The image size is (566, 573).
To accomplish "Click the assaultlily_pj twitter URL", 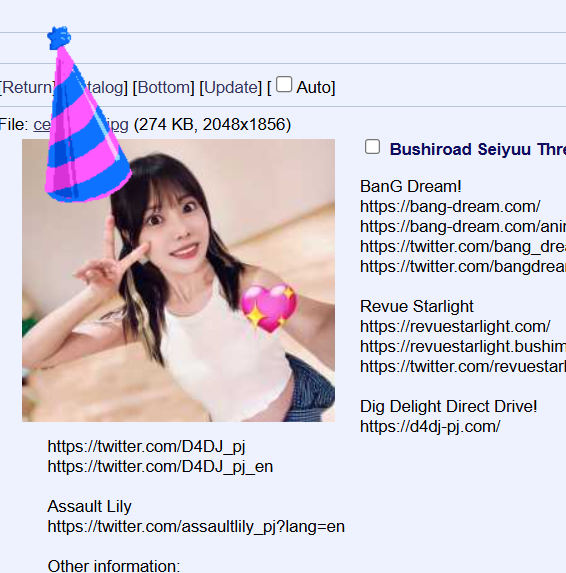I will (x=196, y=527).
